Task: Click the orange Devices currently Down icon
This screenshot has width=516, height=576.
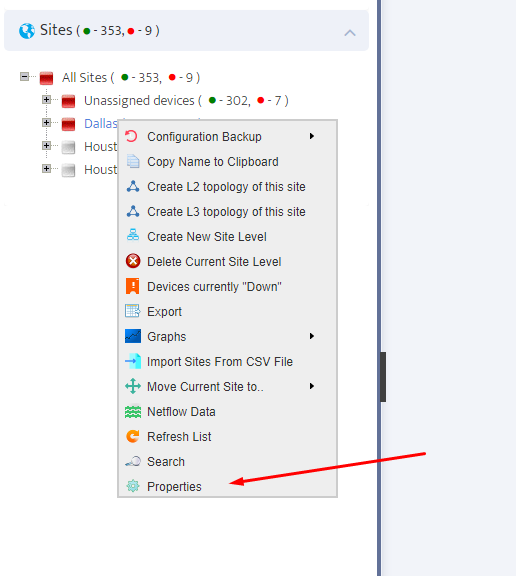Action: (133, 286)
